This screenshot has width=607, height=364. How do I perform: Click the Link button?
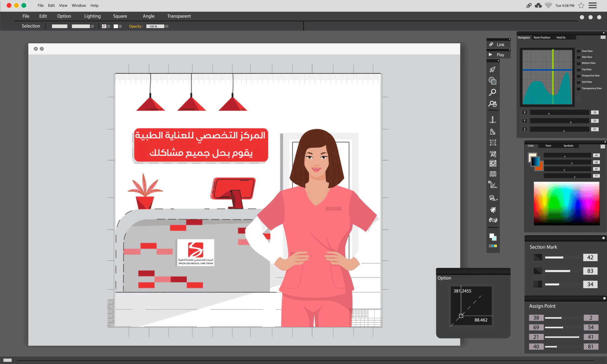(498, 45)
